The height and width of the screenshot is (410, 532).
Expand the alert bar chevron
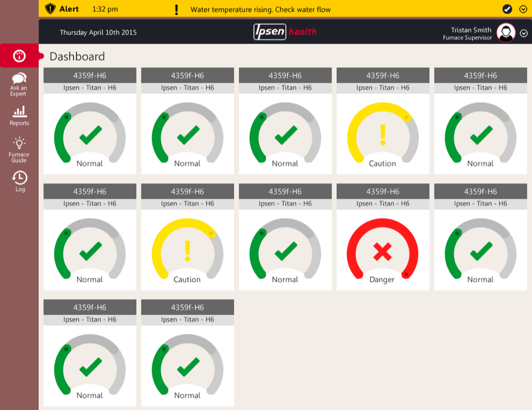point(523,9)
